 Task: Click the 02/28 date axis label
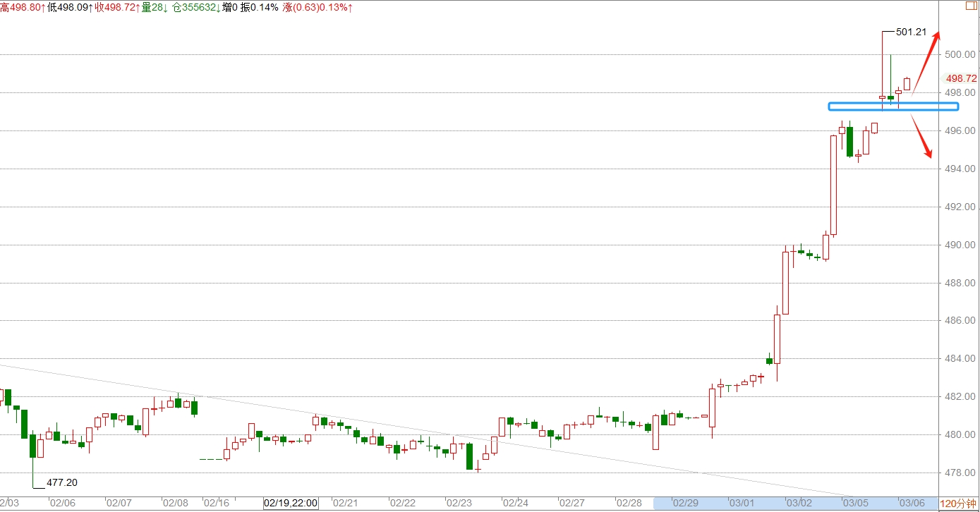point(629,504)
